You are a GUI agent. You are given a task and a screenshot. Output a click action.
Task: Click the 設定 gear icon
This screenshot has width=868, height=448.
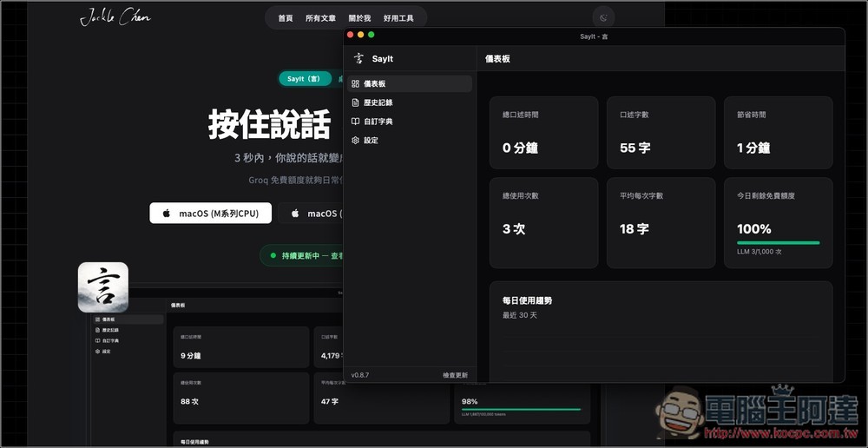[355, 140]
